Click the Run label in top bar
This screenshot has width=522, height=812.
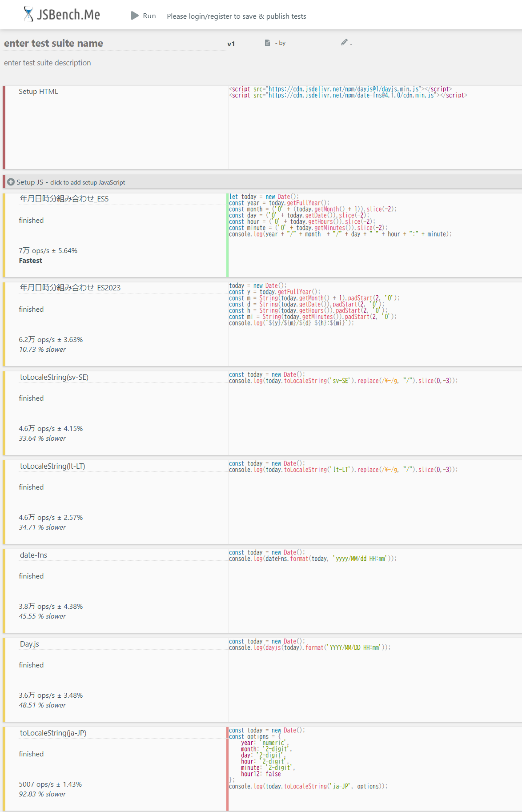click(x=149, y=16)
